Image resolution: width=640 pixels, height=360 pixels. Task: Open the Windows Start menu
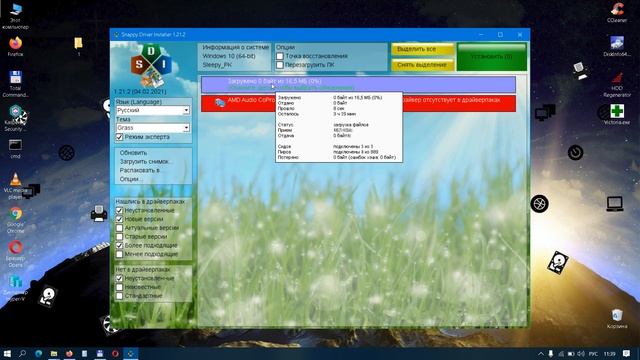7,353
